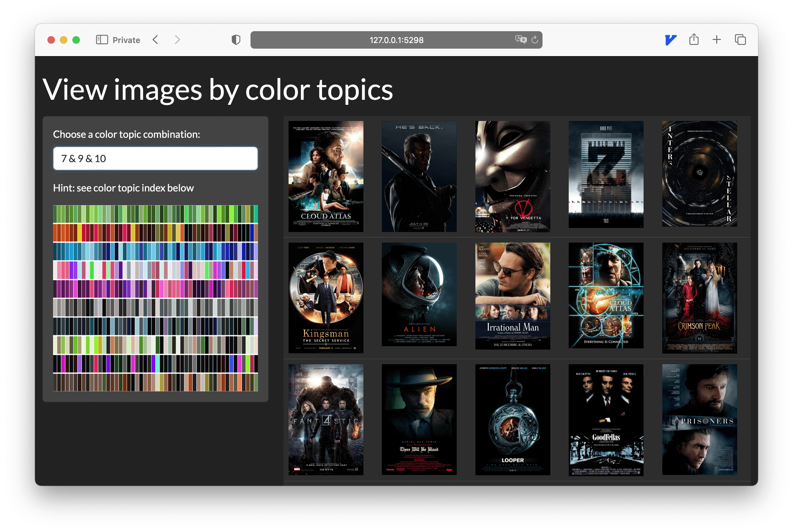The width and height of the screenshot is (793, 532).
Task: Select the Kingsman poster
Action: pyautogui.click(x=326, y=297)
